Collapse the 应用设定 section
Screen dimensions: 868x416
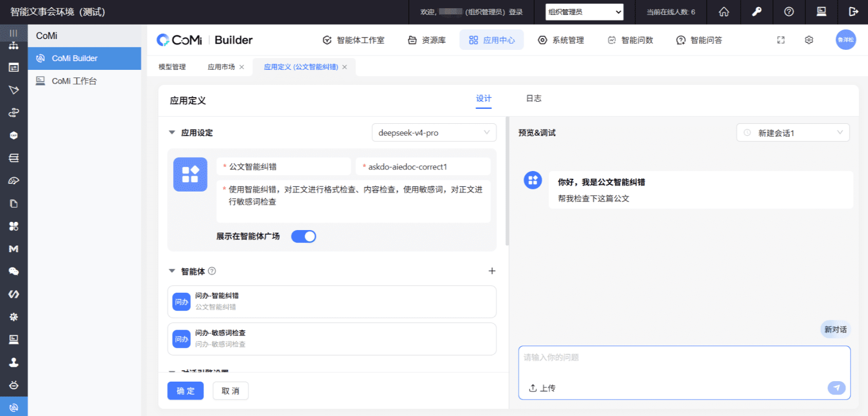[172, 133]
